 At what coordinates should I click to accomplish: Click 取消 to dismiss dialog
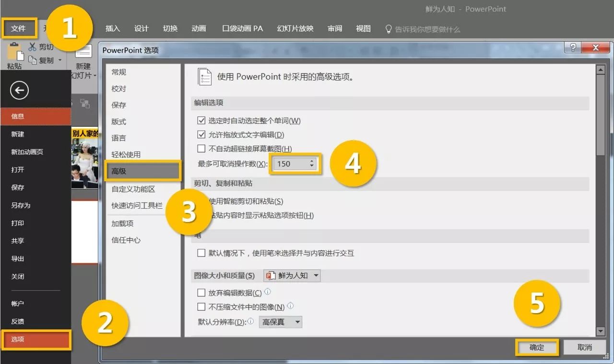tap(585, 347)
